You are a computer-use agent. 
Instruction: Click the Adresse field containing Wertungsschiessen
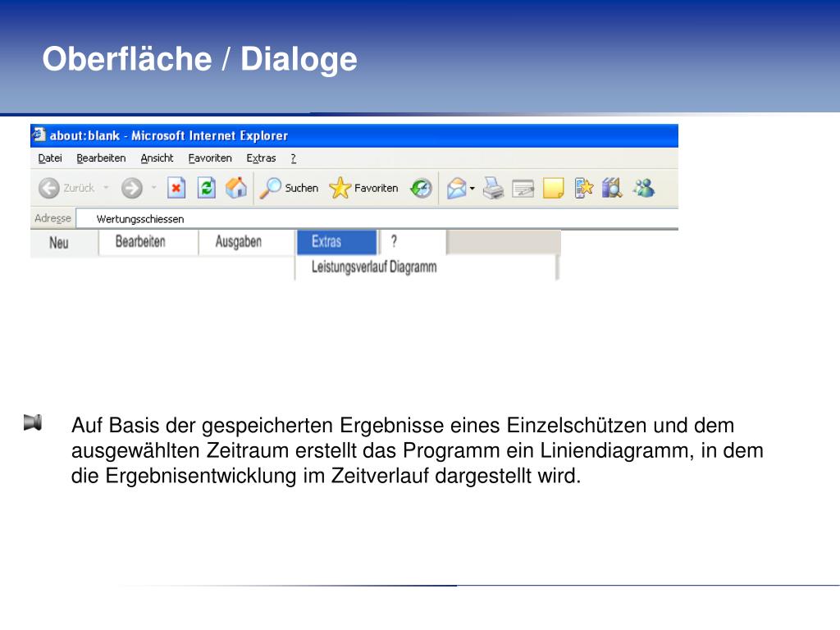[377, 218]
